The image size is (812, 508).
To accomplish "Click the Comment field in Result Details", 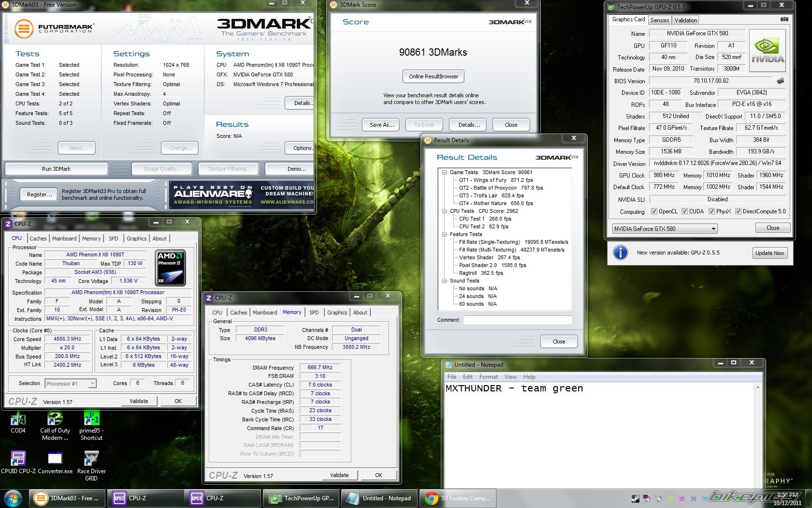I will 518,320.
